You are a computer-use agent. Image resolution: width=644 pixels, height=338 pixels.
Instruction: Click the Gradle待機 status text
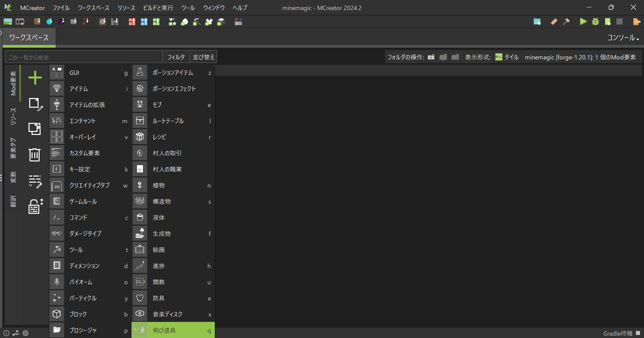click(617, 333)
